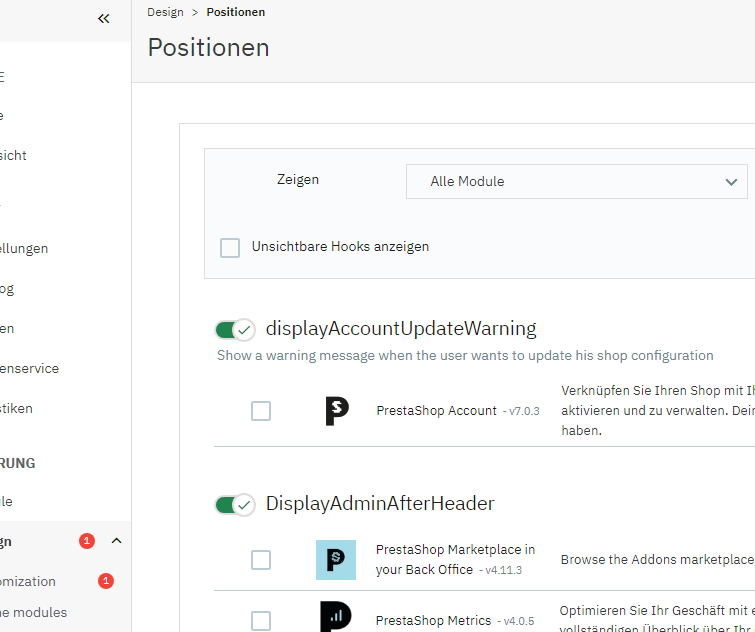Image resolution: width=755 pixels, height=632 pixels.
Task: Click the PrestaShop Metrics module logo
Action: 336,617
